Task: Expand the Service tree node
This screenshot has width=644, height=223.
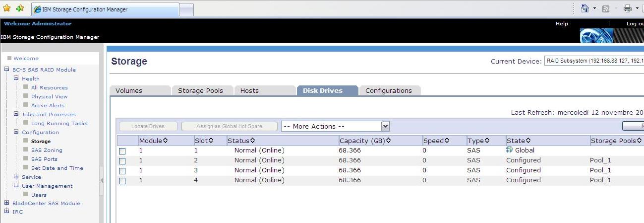Action: coord(16,177)
